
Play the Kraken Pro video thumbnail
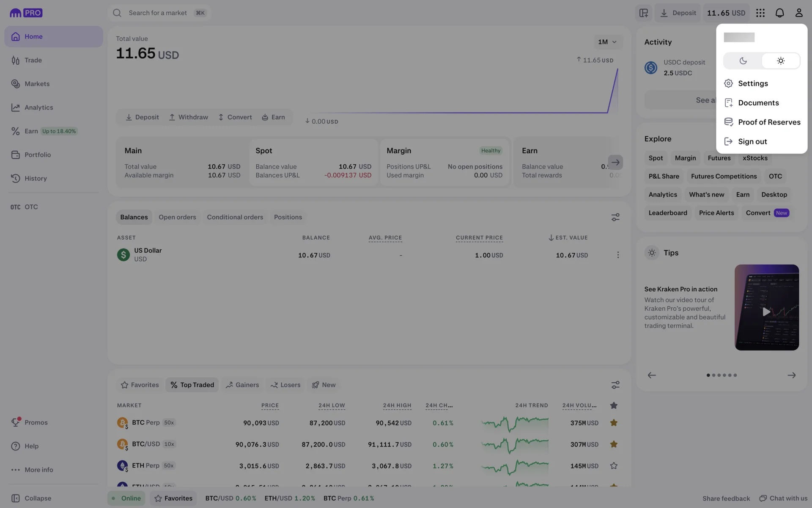click(x=766, y=312)
